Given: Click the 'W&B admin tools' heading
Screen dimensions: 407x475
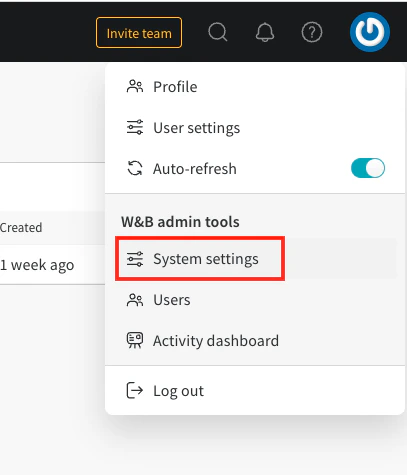Looking at the screenshot, I should (x=180, y=222).
